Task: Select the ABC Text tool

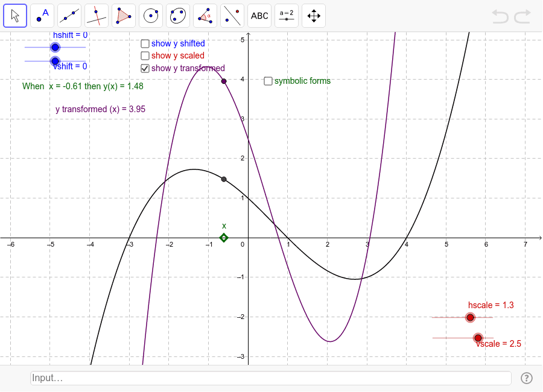Action: pyautogui.click(x=259, y=16)
